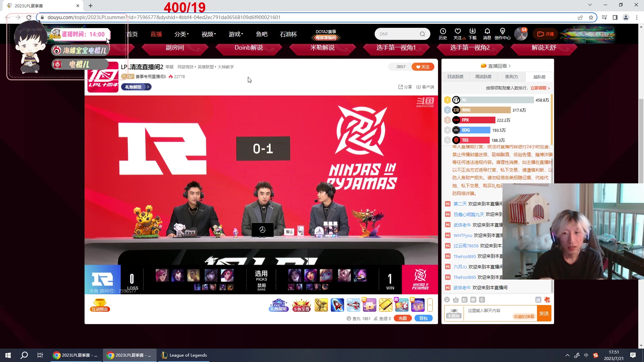Send the red rocket gift
This screenshot has width=644, height=362.
(337, 305)
